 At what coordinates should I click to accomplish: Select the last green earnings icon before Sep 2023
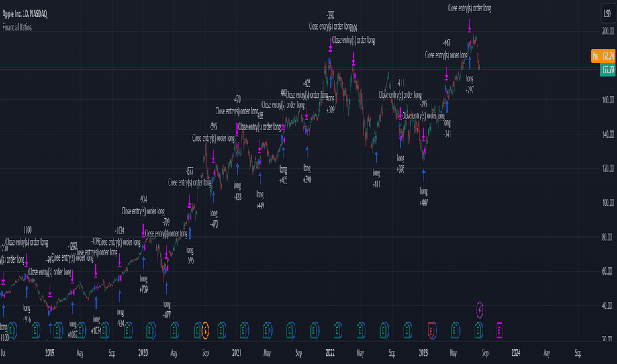[478, 330]
